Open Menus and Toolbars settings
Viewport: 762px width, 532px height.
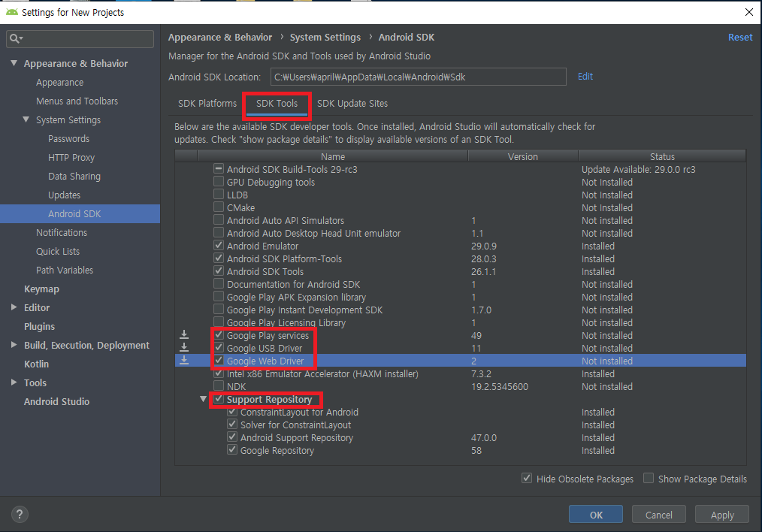point(77,101)
